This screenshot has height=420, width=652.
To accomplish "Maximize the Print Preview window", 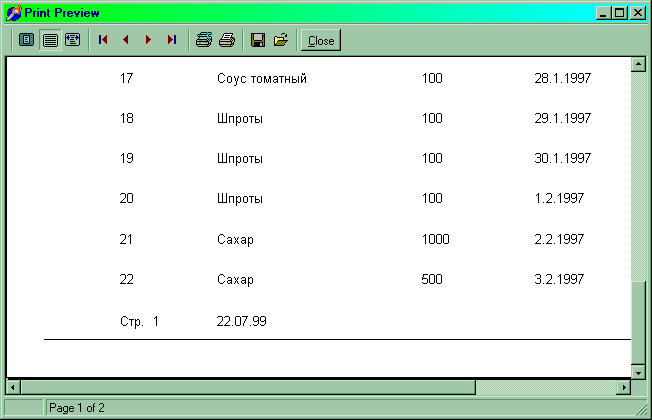I will pos(620,13).
